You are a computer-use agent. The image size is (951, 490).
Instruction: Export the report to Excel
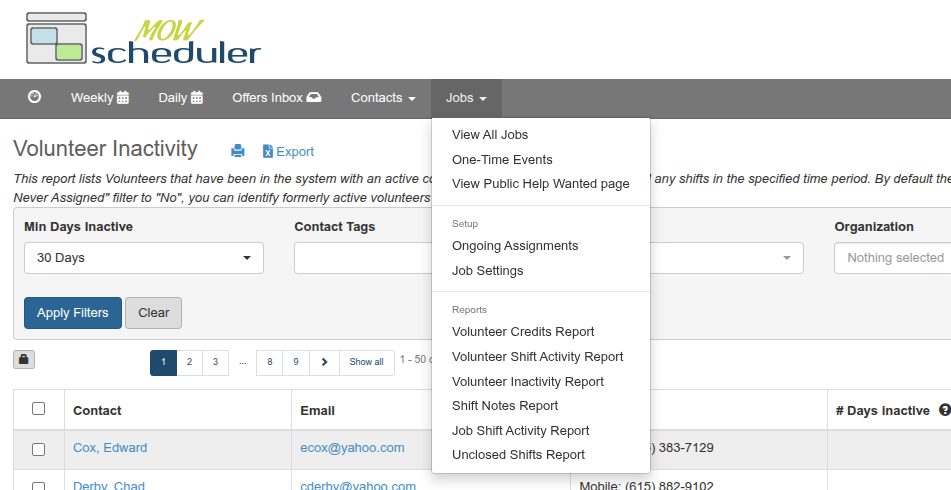288,152
